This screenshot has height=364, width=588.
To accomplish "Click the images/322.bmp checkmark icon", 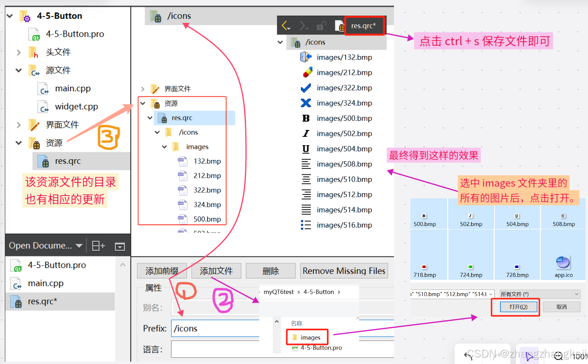I will [306, 88].
